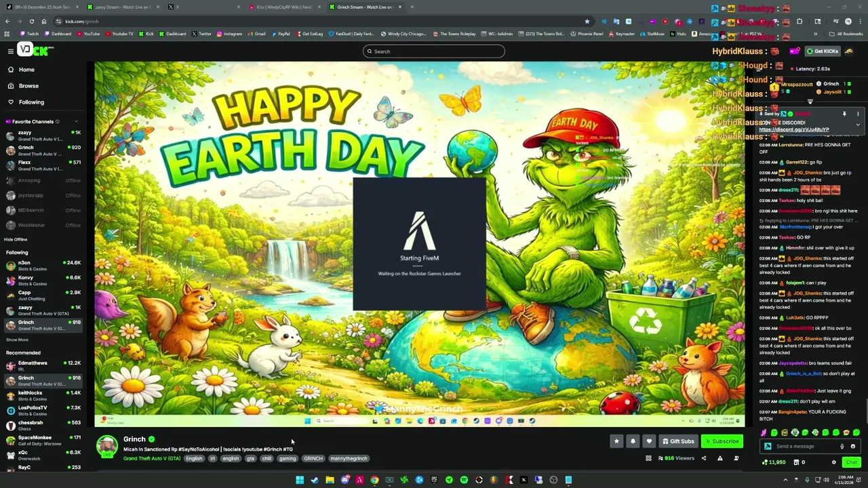Open the YouTube TV bookmark

pyautogui.click(x=119, y=33)
